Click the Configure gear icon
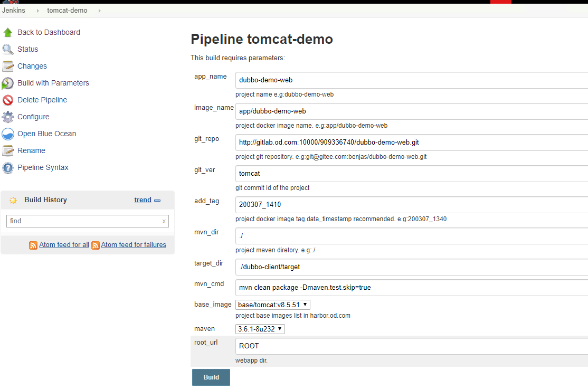The width and height of the screenshot is (588, 389). (x=8, y=117)
